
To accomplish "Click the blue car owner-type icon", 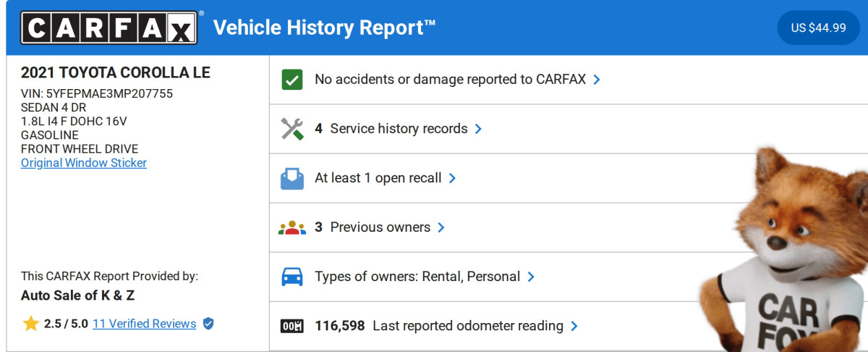I will point(292,277).
